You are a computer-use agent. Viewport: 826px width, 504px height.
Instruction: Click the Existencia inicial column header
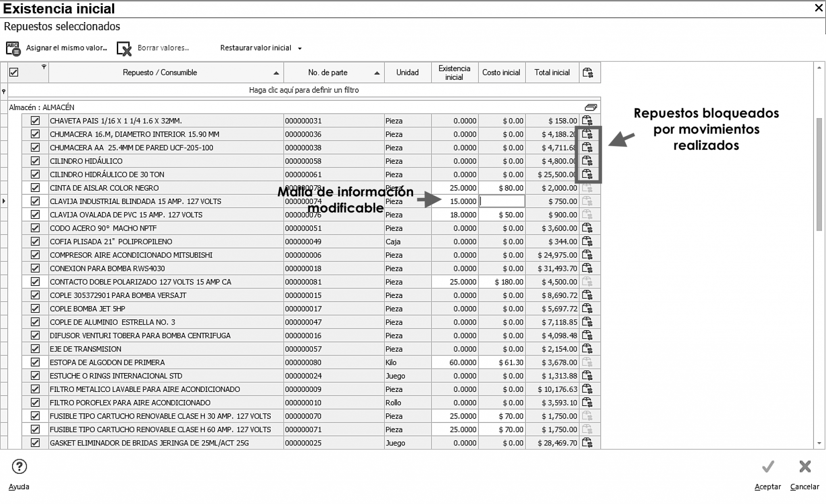coord(454,73)
